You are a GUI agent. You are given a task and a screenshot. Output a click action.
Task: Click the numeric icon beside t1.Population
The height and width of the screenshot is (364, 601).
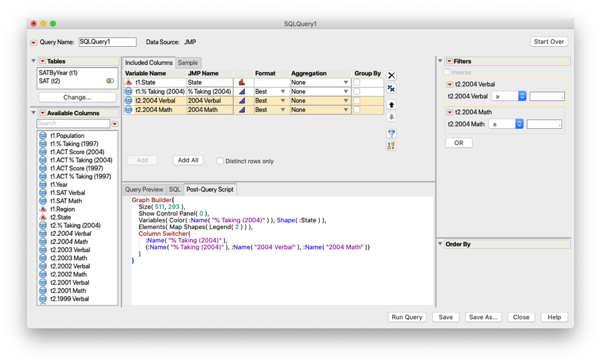point(43,136)
